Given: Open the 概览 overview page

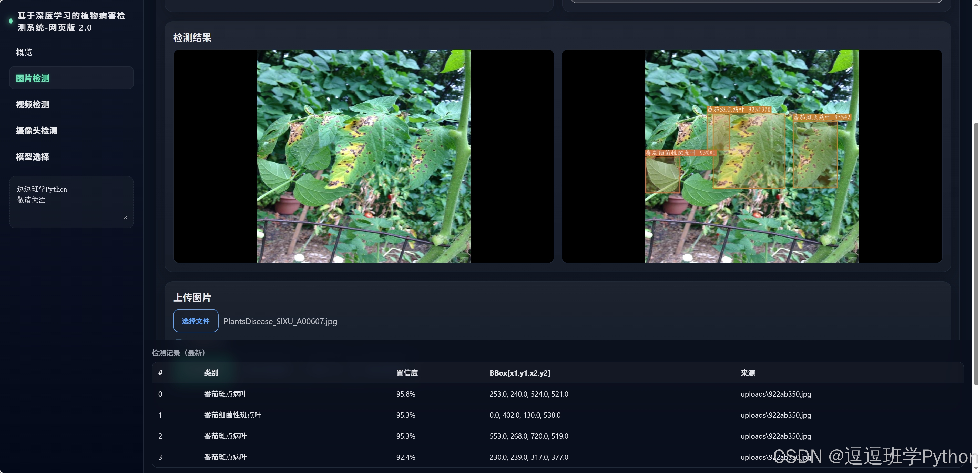Looking at the screenshot, I should 24,52.
